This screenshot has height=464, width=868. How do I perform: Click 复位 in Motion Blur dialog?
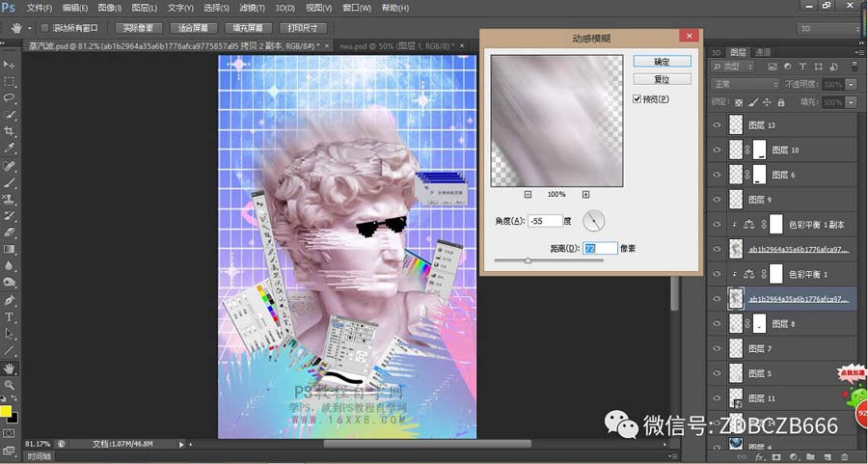point(662,79)
